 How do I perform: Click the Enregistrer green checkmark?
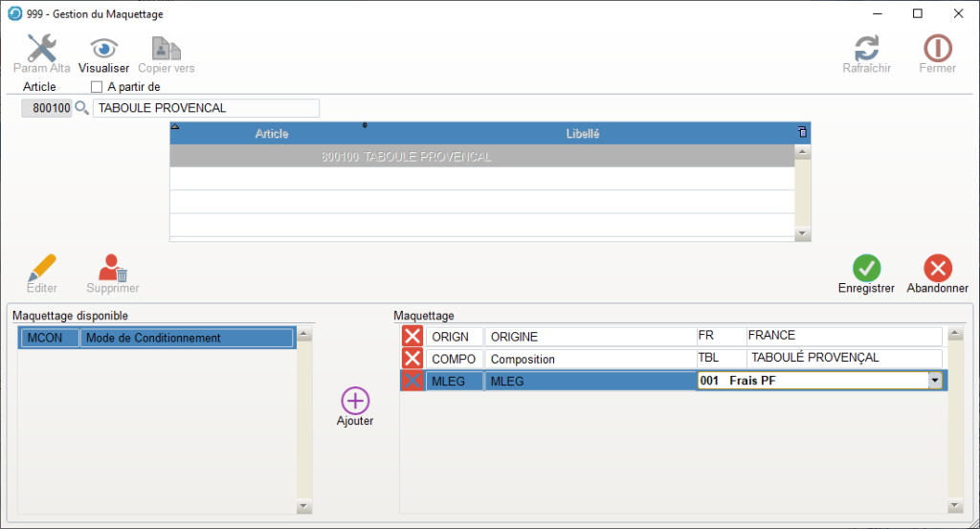pos(866,269)
